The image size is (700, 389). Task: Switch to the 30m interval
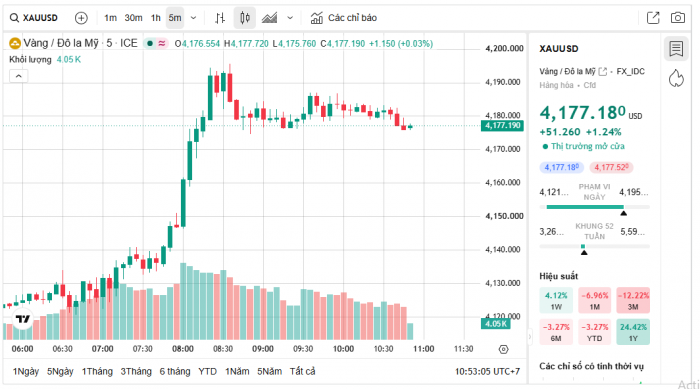[x=133, y=18]
